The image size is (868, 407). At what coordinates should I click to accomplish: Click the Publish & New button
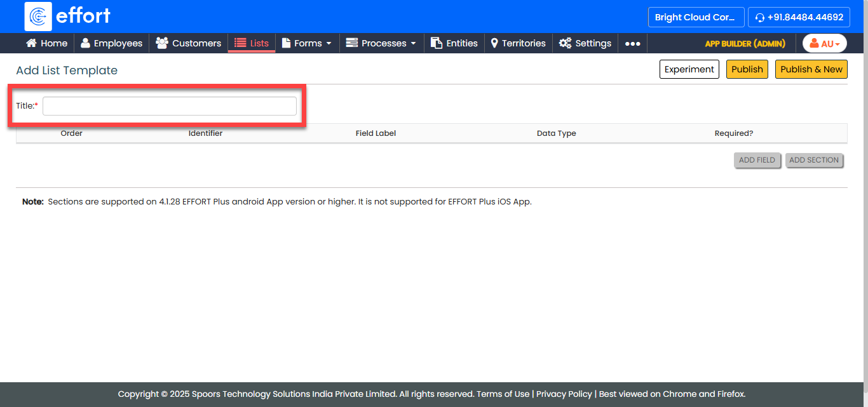[811, 69]
